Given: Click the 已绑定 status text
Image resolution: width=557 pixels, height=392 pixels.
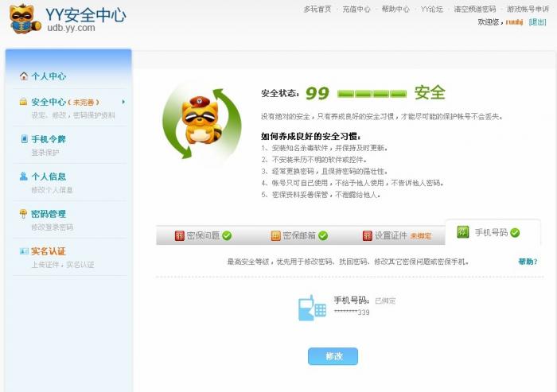Looking at the screenshot, I should [x=385, y=301].
